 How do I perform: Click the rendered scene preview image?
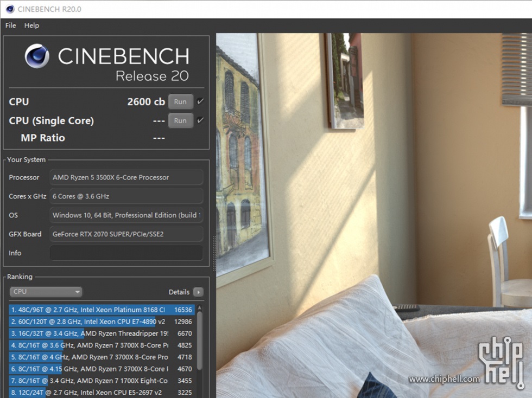(374, 215)
